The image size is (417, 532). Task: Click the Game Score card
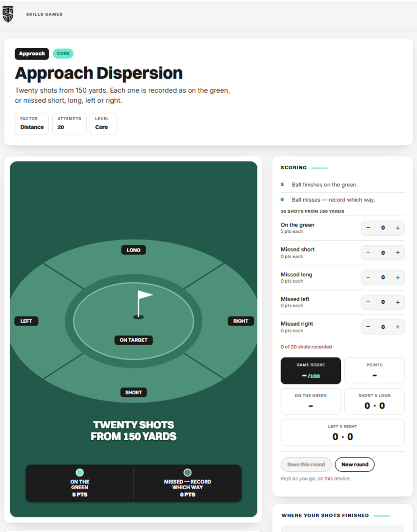[311, 371]
